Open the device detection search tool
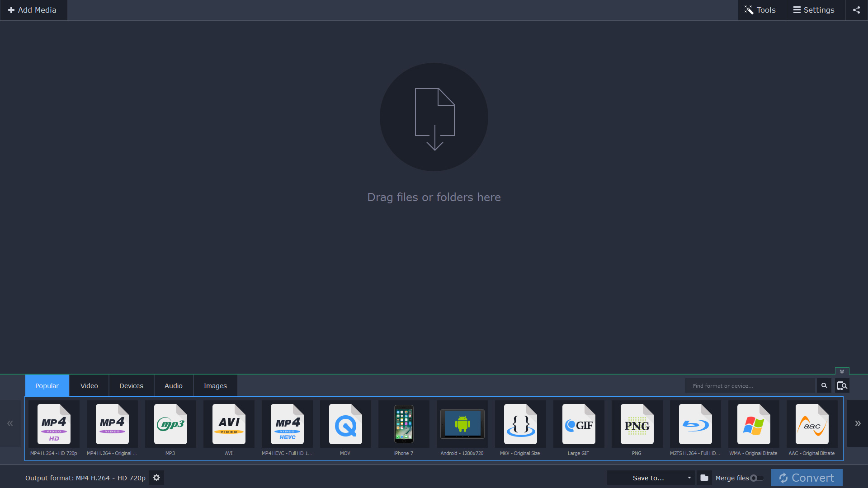 coord(842,385)
